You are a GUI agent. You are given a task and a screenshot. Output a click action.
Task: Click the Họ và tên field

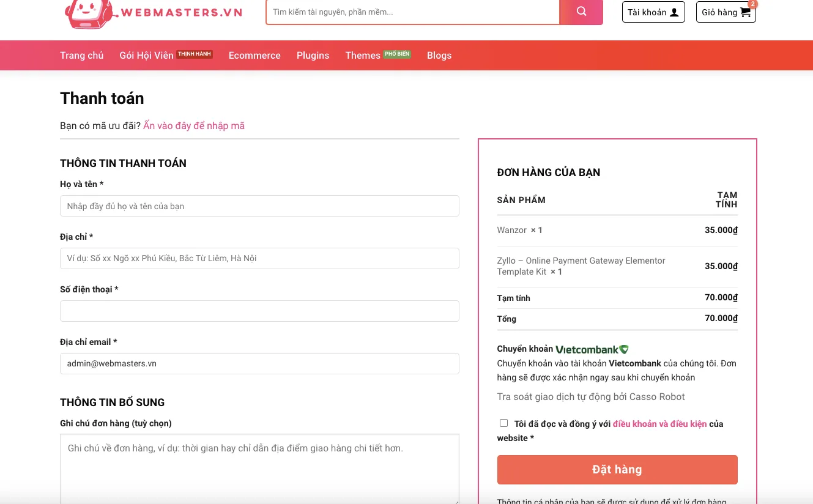coord(259,206)
